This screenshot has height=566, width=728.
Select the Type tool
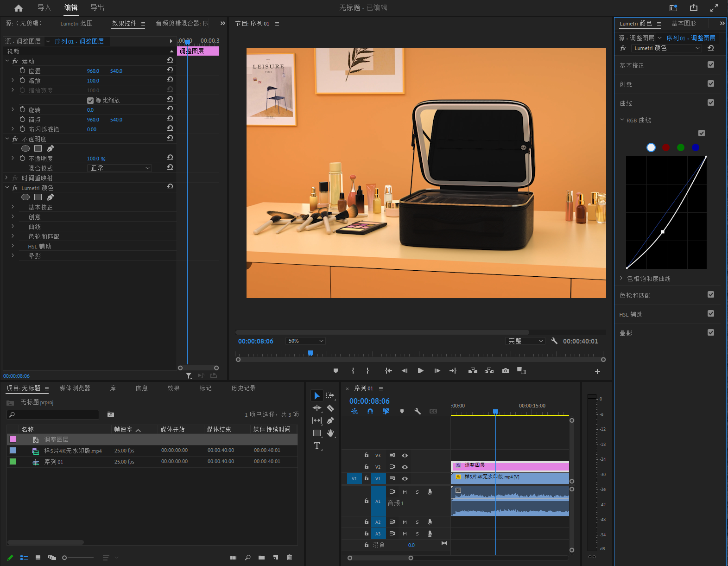317,446
